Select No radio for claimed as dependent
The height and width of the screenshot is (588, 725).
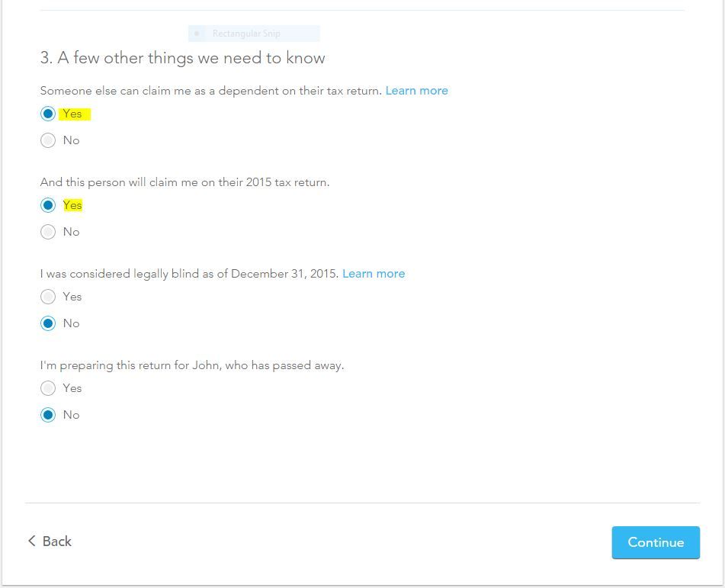tap(48, 140)
